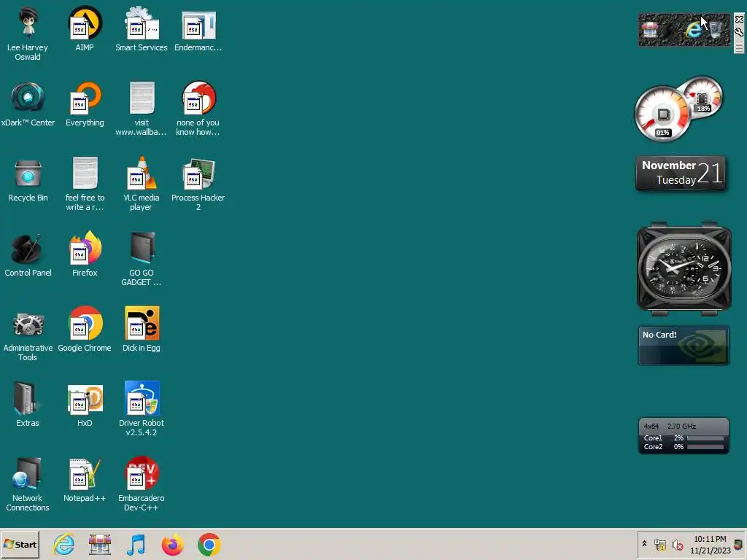This screenshot has width=747, height=560.
Task: Click the tray icon right of the clock
Action: pos(739,544)
